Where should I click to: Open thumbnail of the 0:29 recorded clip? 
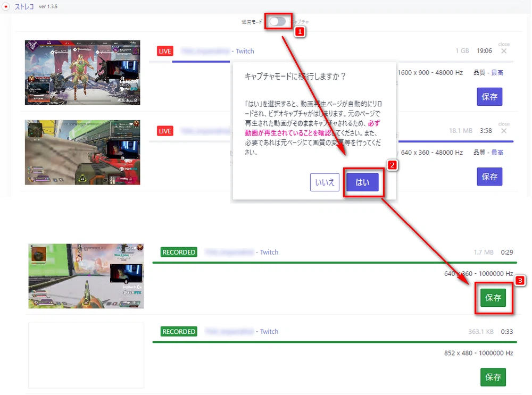click(x=86, y=276)
